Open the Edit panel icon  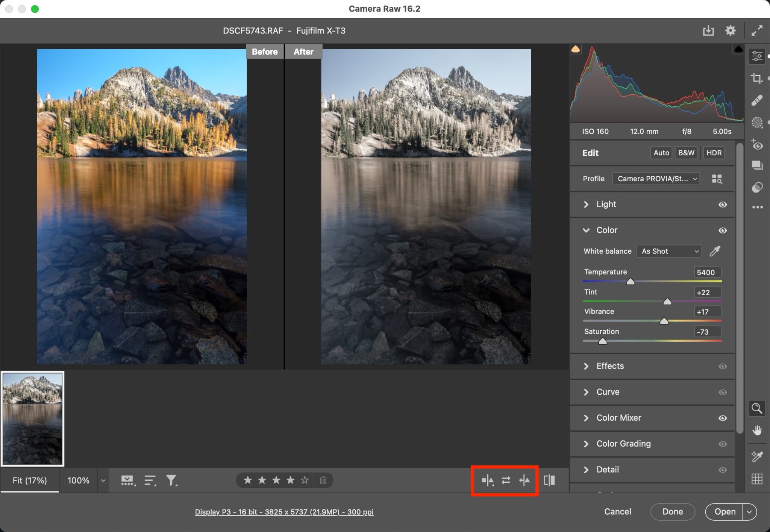point(757,56)
